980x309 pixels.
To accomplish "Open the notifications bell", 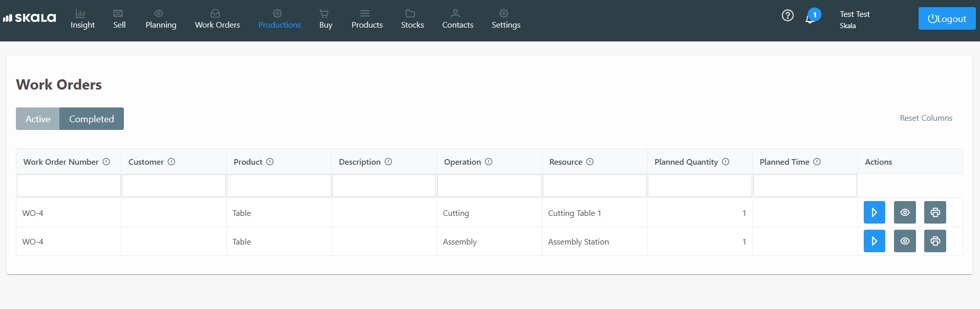I will click(x=810, y=18).
